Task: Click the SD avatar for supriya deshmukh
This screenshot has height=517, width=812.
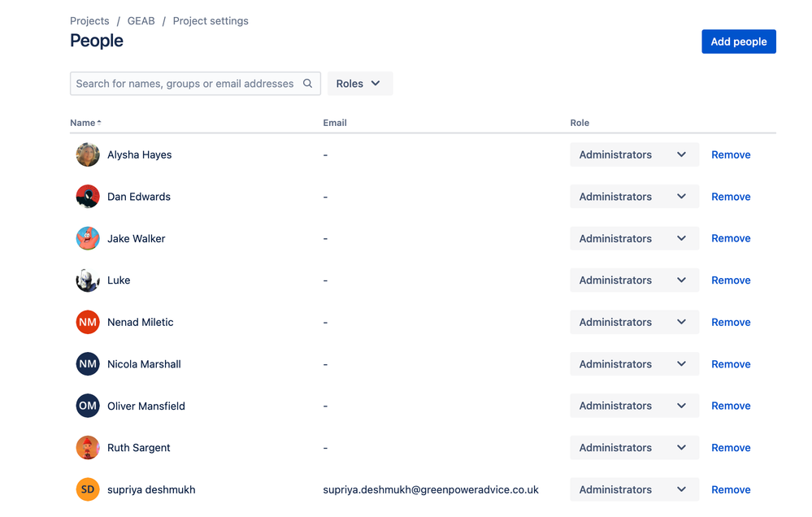Action: click(x=87, y=489)
